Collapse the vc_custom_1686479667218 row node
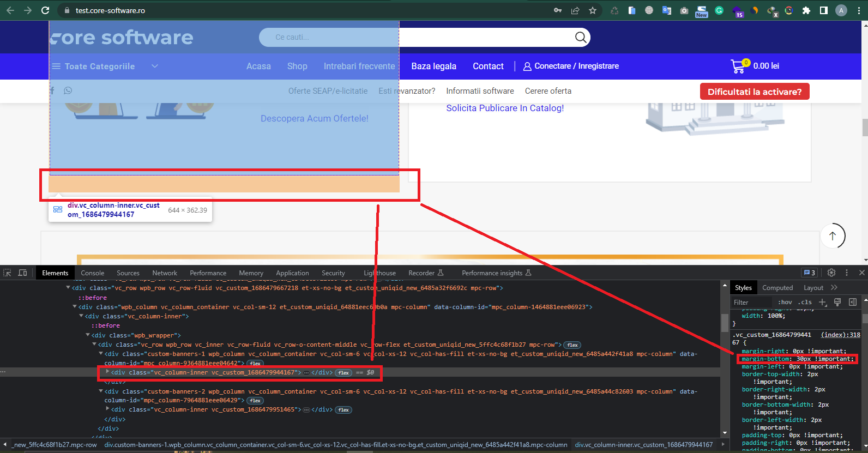 (68, 288)
